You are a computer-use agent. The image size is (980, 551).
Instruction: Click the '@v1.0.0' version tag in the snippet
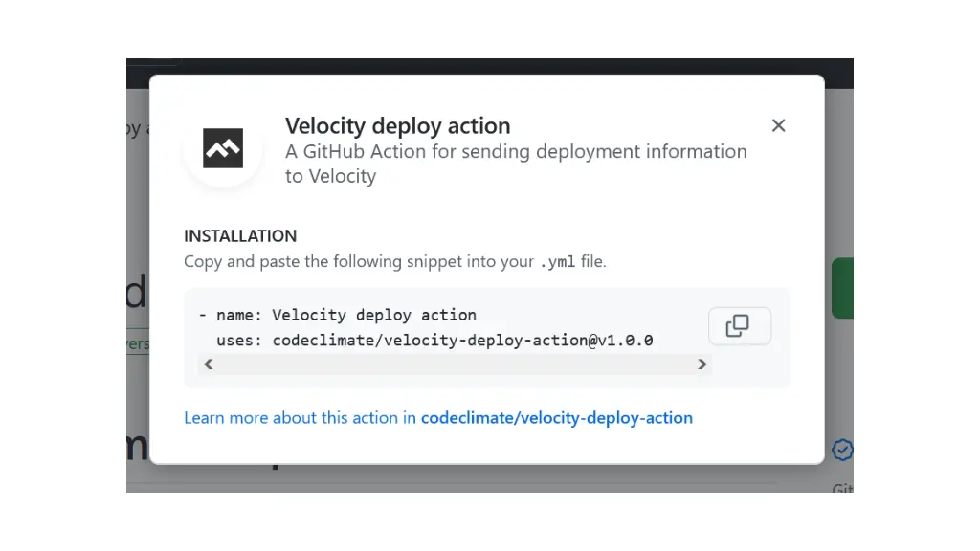pyautogui.click(x=620, y=341)
